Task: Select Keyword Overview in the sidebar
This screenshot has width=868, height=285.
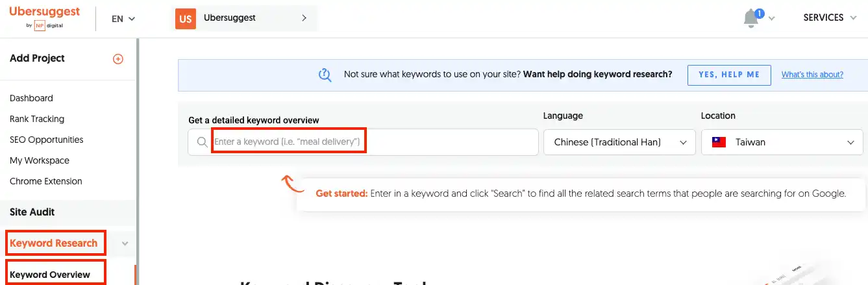Action: [50, 275]
